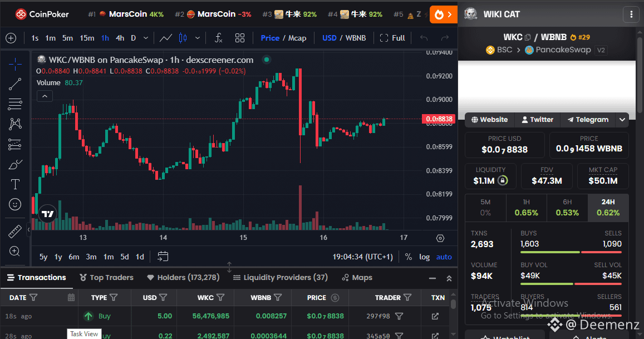Select the 1h chart interval
The image size is (644, 339).
point(105,38)
